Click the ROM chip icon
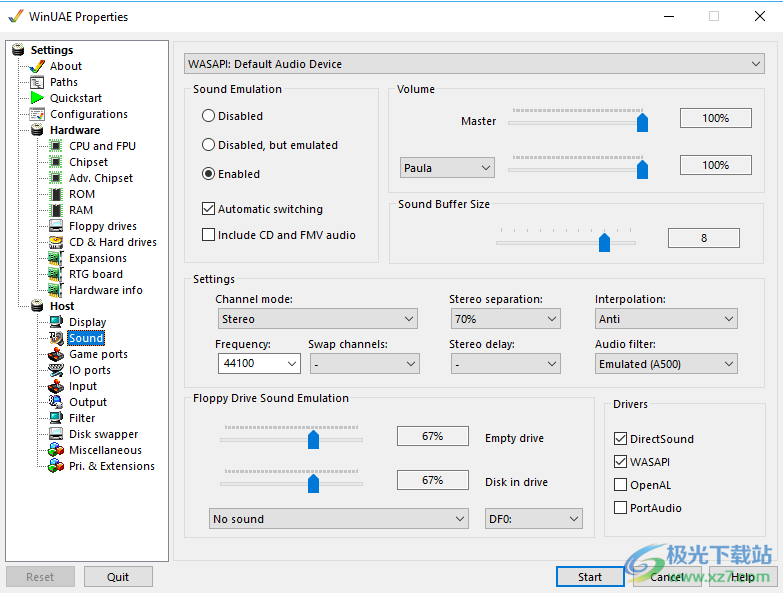Image resolution: width=783 pixels, height=593 pixels. pyautogui.click(x=56, y=194)
